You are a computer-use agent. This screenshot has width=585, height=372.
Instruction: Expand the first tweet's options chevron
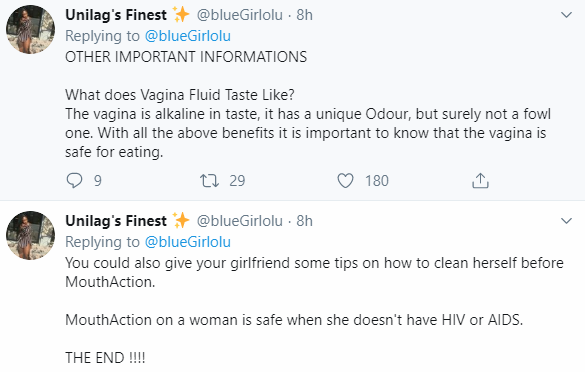pyautogui.click(x=566, y=15)
